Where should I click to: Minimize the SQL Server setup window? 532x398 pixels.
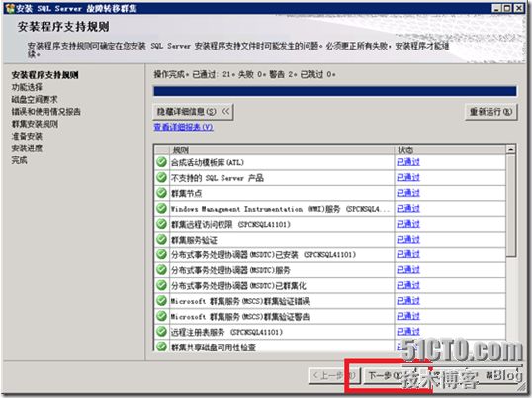pyautogui.click(x=497, y=8)
